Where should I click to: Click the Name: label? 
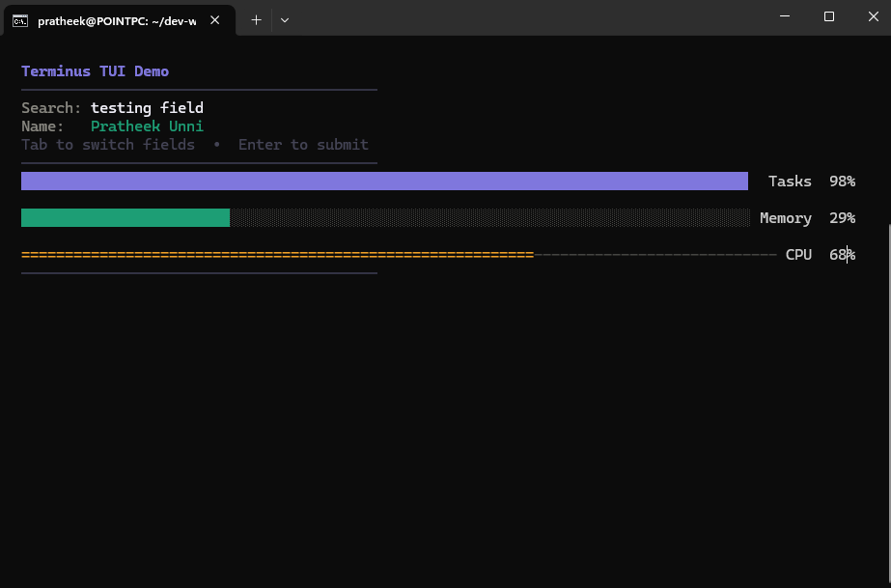42,126
